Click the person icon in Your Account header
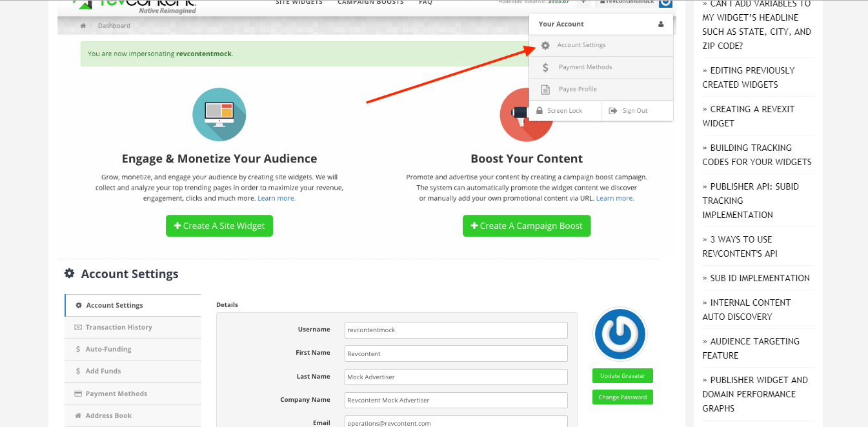 point(661,25)
